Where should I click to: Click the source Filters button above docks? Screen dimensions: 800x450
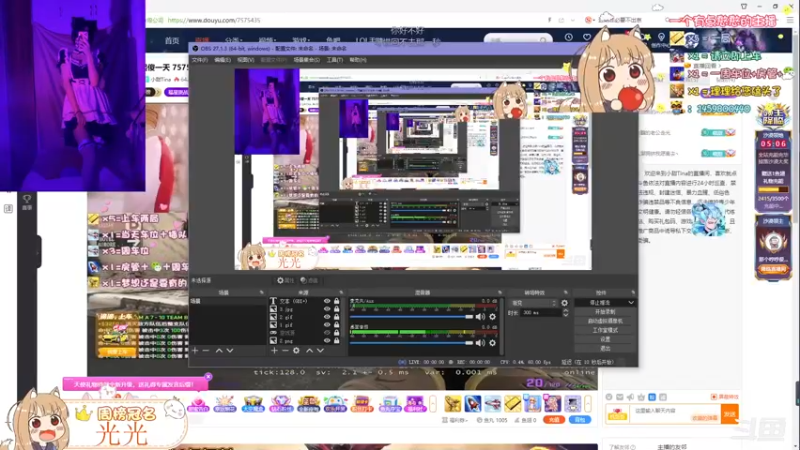(309, 280)
